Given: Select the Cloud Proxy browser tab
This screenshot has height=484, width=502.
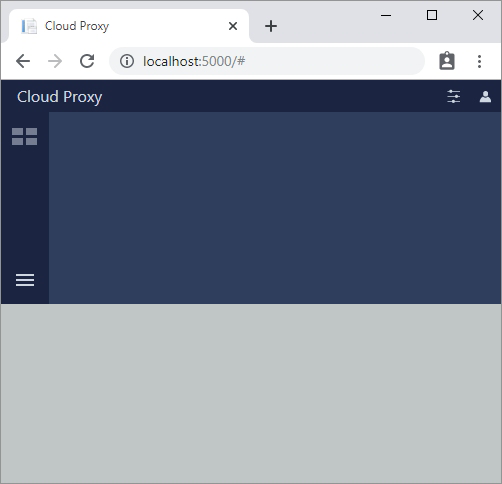Looking at the screenshot, I should 129,26.
